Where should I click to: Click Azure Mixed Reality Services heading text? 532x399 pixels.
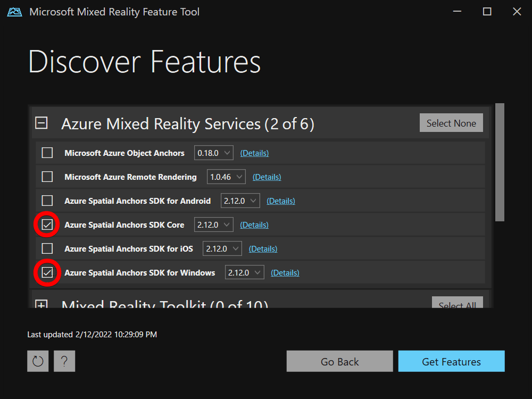[188, 124]
